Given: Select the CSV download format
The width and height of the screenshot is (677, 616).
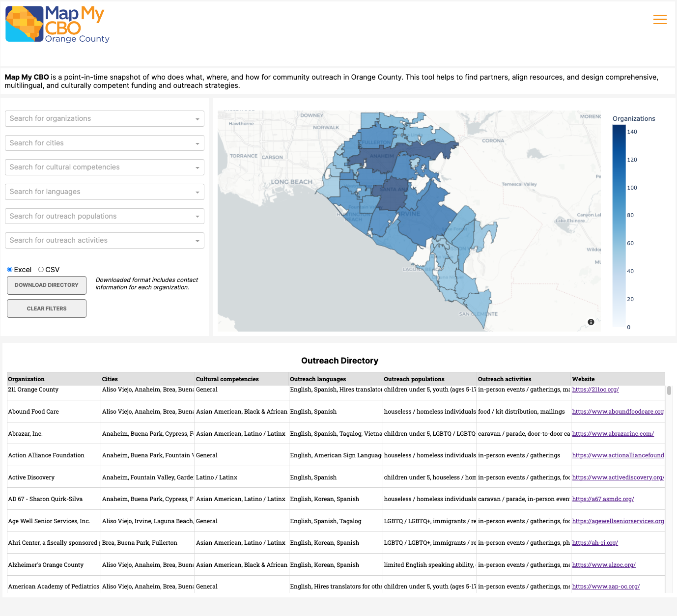Looking at the screenshot, I should pos(41,269).
